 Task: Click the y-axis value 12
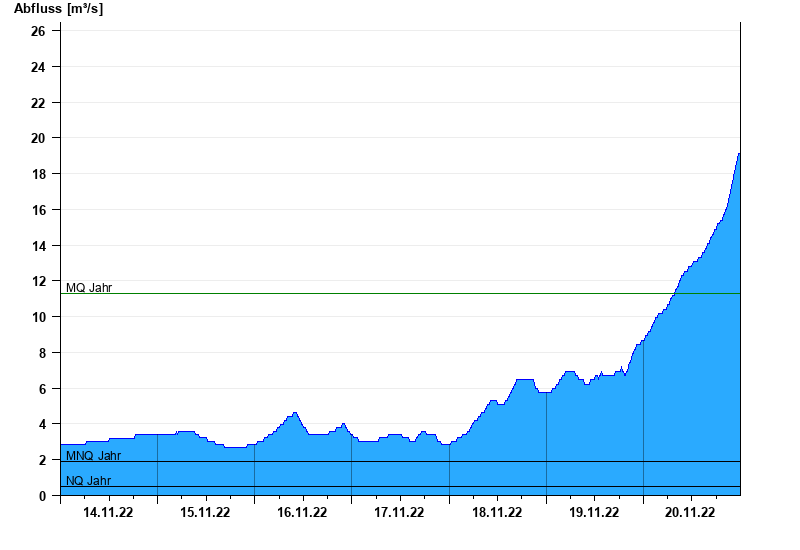tap(38, 281)
